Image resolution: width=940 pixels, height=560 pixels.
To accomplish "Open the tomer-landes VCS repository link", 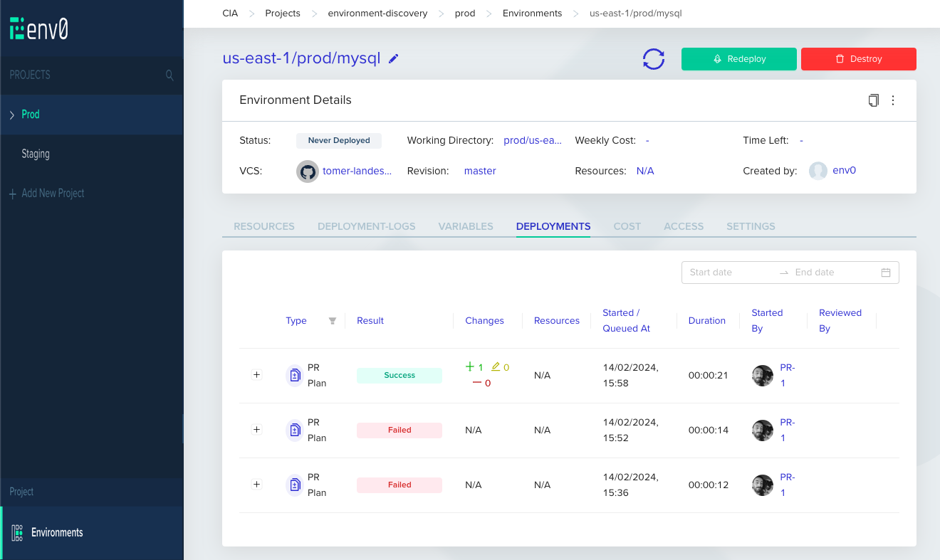I will click(357, 171).
